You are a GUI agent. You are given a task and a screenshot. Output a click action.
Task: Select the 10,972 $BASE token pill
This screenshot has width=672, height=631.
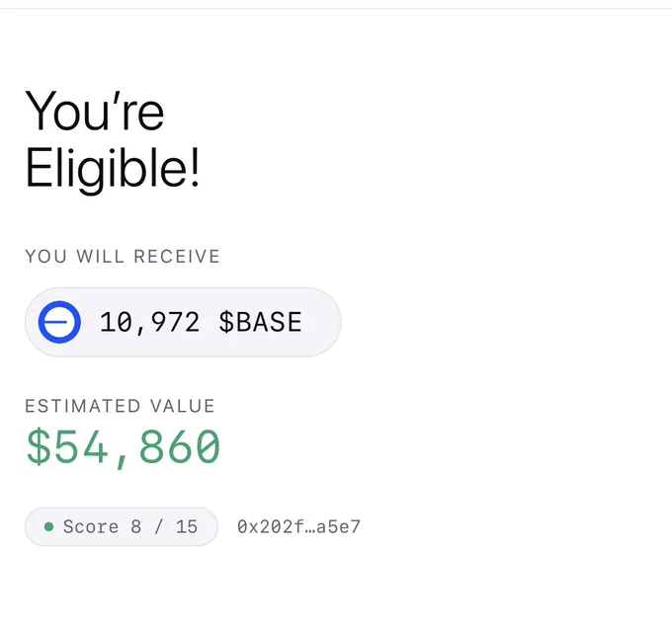click(183, 322)
